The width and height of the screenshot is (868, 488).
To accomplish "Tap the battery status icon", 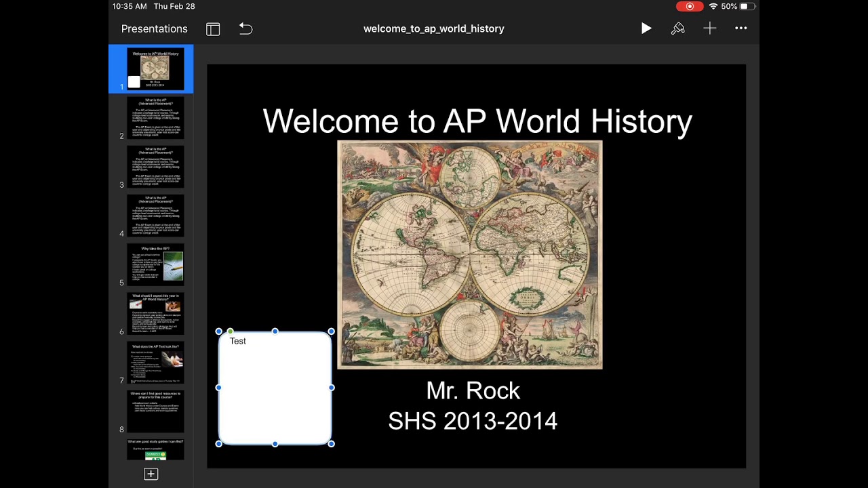I will [x=747, y=6].
